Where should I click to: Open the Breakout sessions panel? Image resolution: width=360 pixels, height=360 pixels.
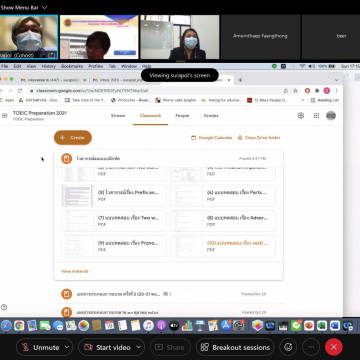[x=235, y=347]
